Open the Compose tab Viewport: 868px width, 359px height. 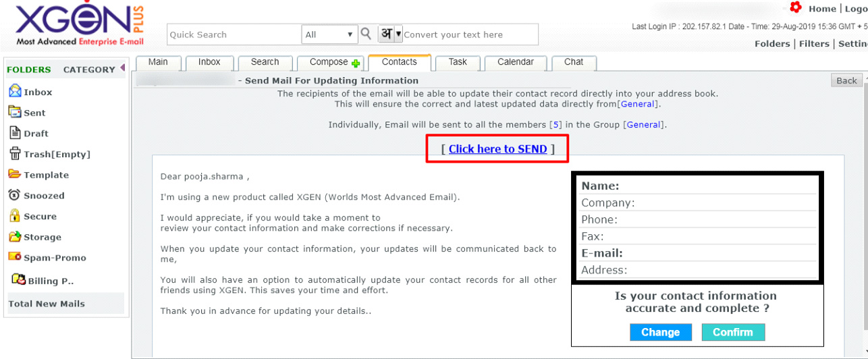329,62
